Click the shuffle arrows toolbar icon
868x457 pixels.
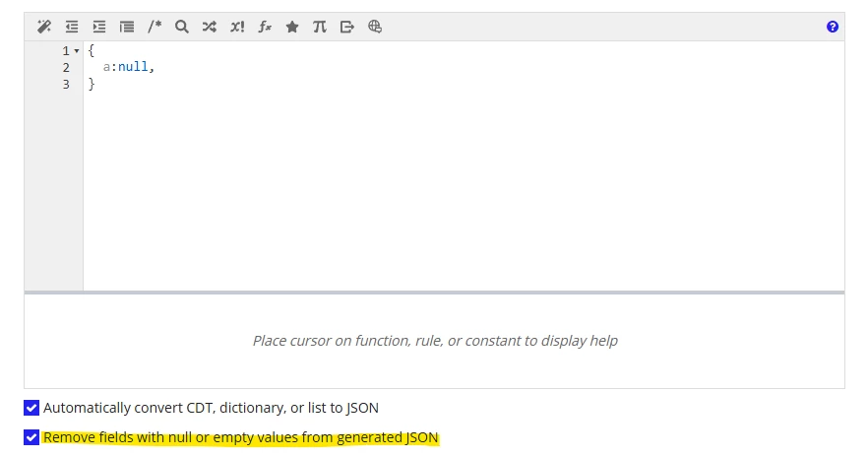coord(210,27)
